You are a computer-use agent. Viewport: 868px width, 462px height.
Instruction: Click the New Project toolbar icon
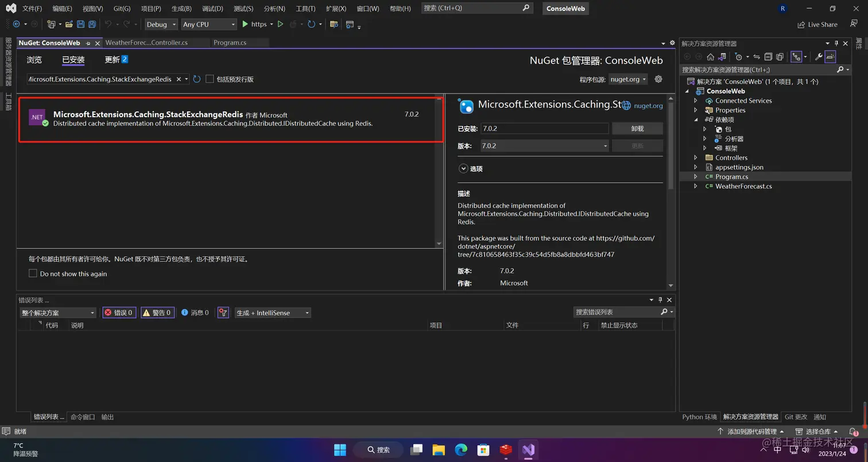click(x=51, y=24)
